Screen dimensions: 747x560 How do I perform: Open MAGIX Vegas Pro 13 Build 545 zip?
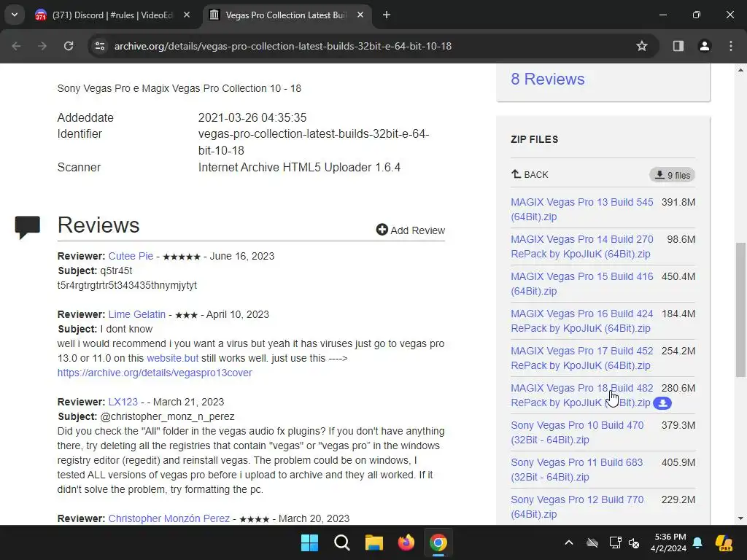pyautogui.click(x=581, y=209)
